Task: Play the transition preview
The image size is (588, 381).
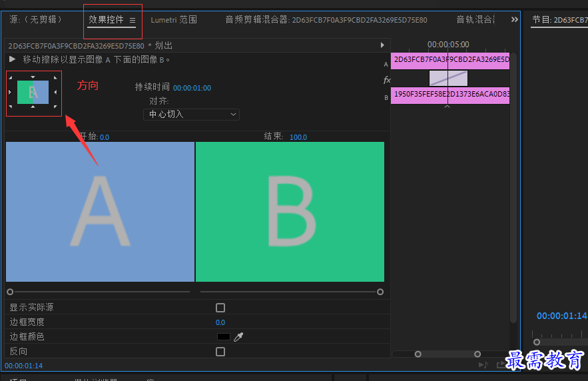Action: [x=13, y=59]
